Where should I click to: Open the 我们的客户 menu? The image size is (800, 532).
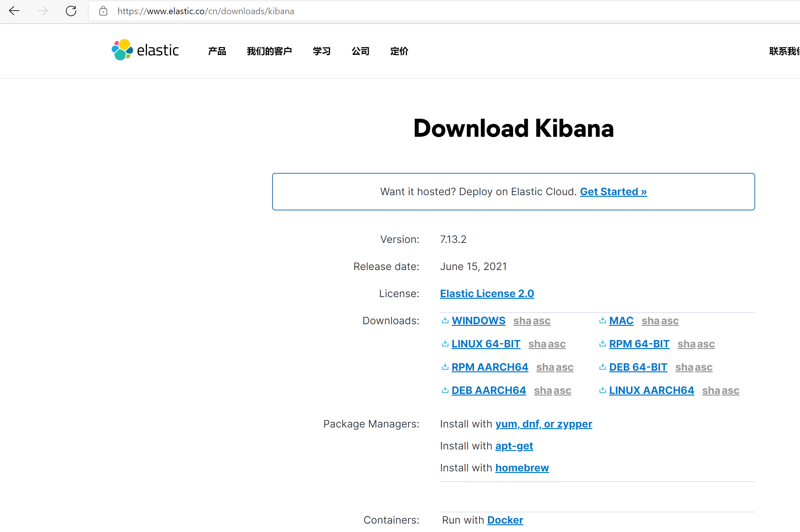click(x=269, y=51)
